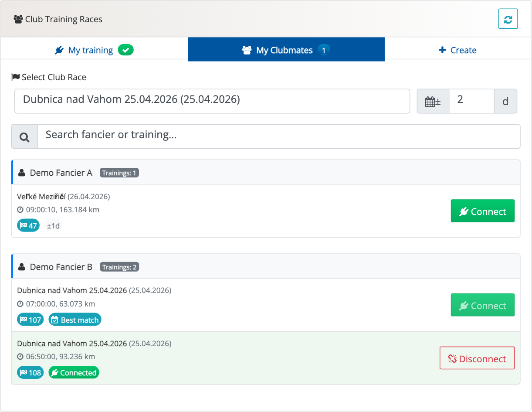Click the flag badge showing 108
Viewport: 532px width, 412px height.
click(x=30, y=373)
